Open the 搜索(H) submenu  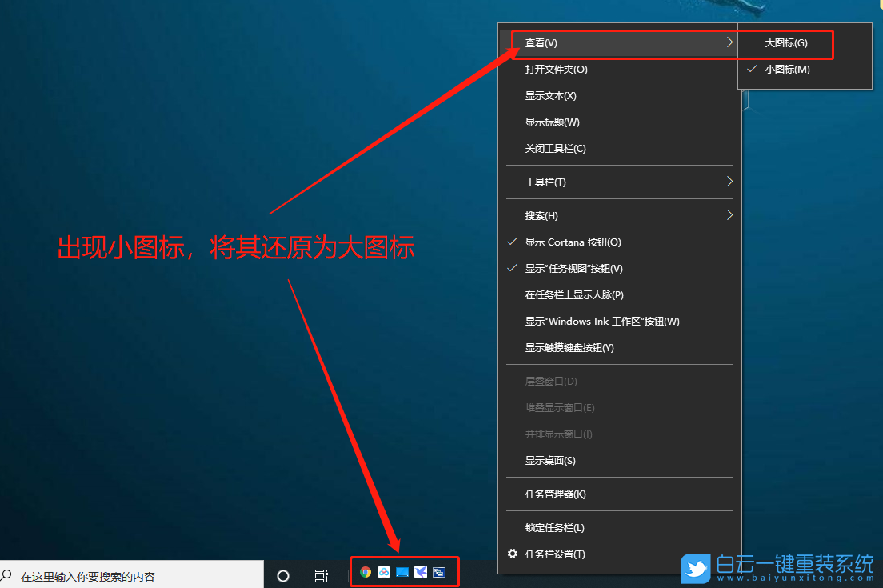click(542, 215)
